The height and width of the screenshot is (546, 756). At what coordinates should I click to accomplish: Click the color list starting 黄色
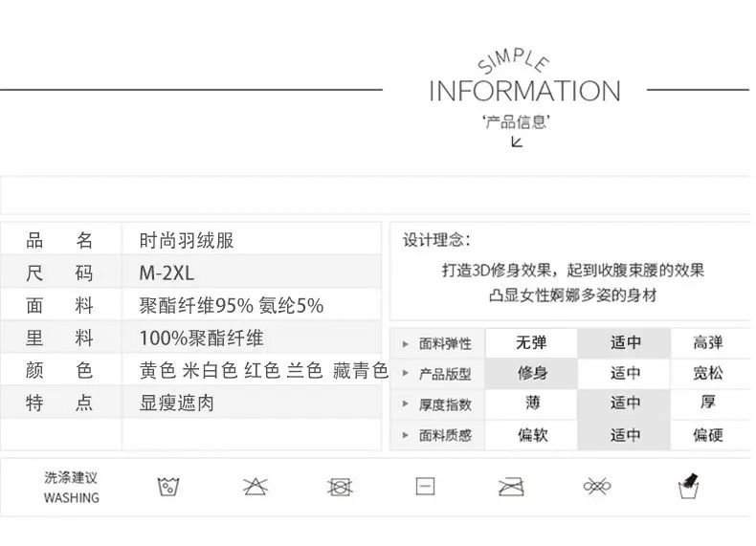click(x=264, y=370)
